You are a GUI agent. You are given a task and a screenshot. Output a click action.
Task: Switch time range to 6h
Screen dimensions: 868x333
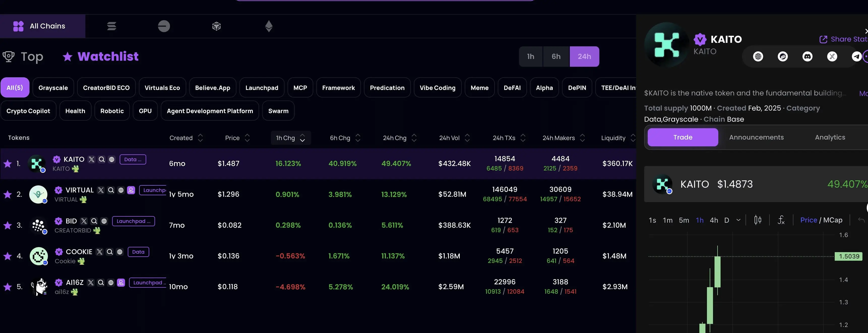(556, 56)
